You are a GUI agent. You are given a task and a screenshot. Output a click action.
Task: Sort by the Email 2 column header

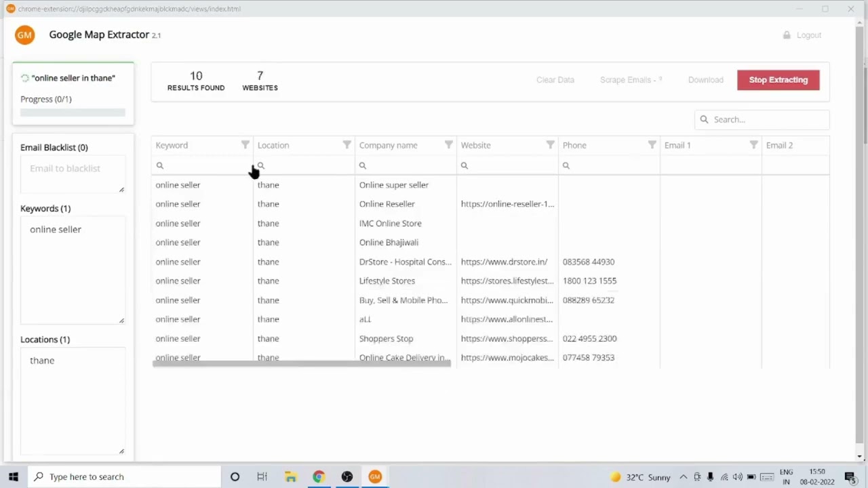(779, 145)
